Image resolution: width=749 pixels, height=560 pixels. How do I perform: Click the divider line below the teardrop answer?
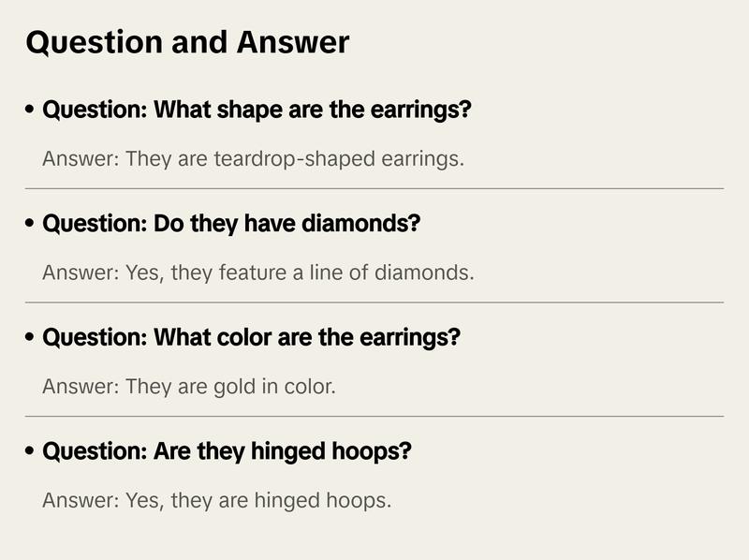point(374,188)
